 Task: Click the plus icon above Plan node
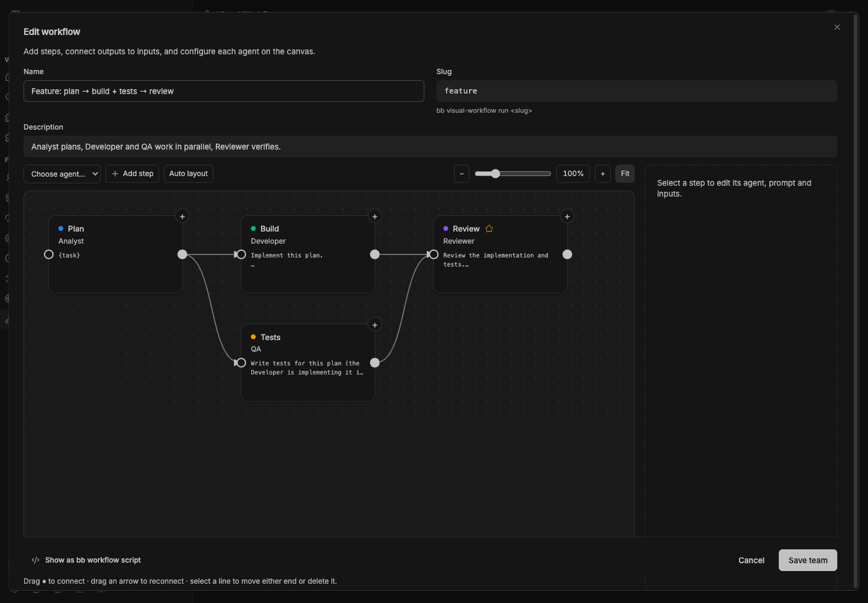(x=182, y=216)
